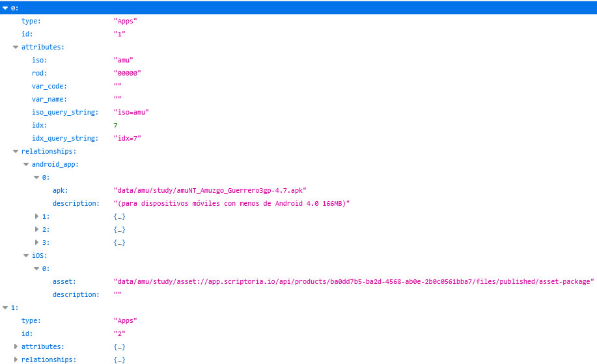Click the Android description string value
The height and width of the screenshot is (364, 597).
tap(231, 203)
